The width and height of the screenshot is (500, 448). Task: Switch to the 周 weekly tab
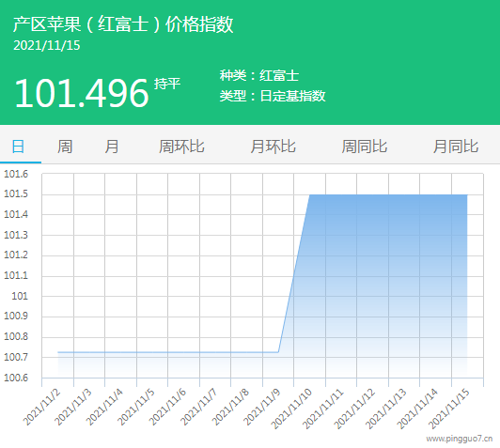click(x=65, y=147)
